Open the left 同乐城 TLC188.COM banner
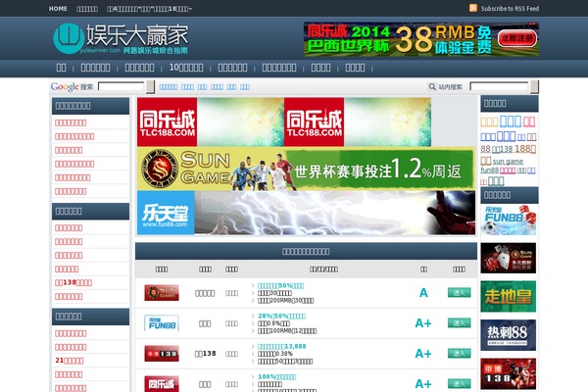The height and width of the screenshot is (392, 588). click(211, 122)
